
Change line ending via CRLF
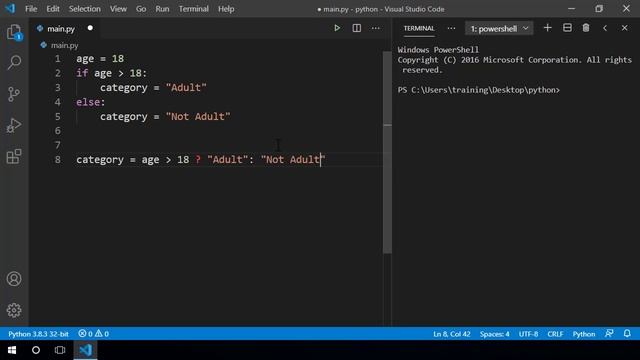pyautogui.click(x=555, y=334)
